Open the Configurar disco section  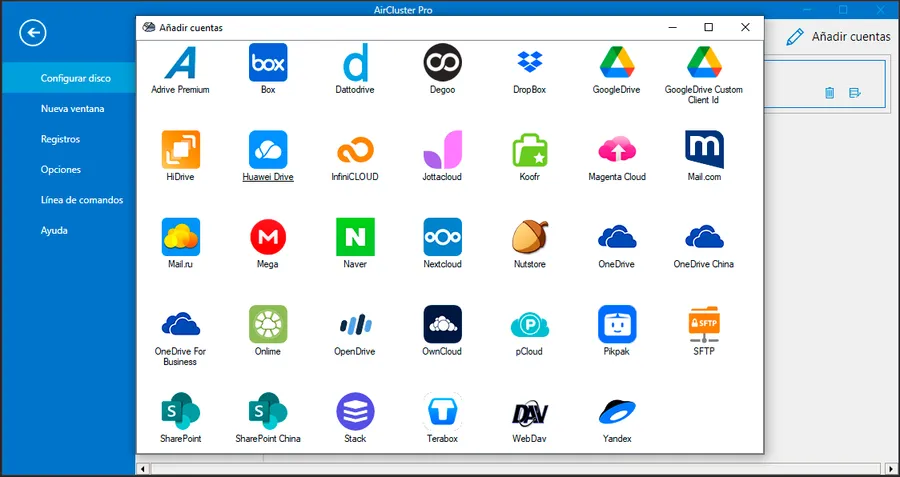coord(68,78)
